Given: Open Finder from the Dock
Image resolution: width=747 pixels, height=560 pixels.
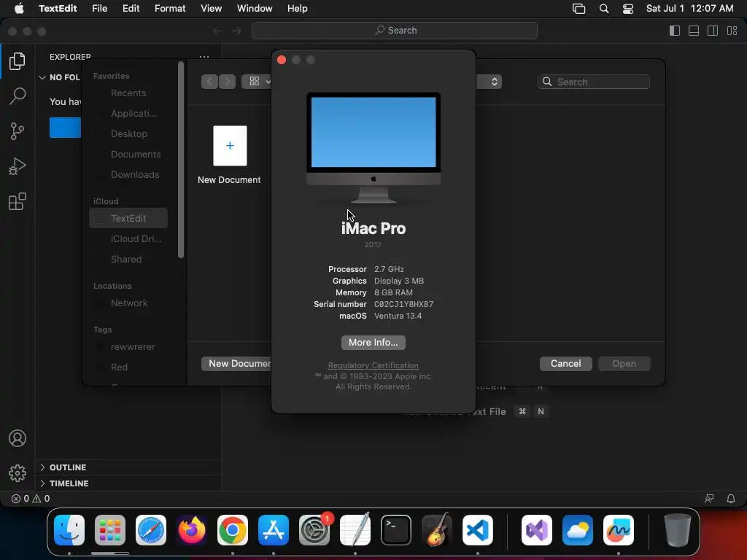Looking at the screenshot, I should click(69, 530).
